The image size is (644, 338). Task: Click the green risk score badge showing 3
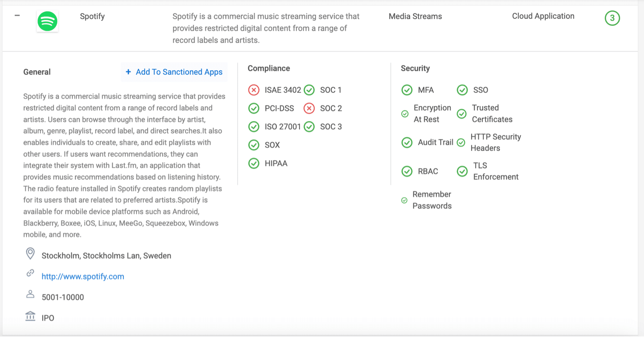click(x=612, y=18)
